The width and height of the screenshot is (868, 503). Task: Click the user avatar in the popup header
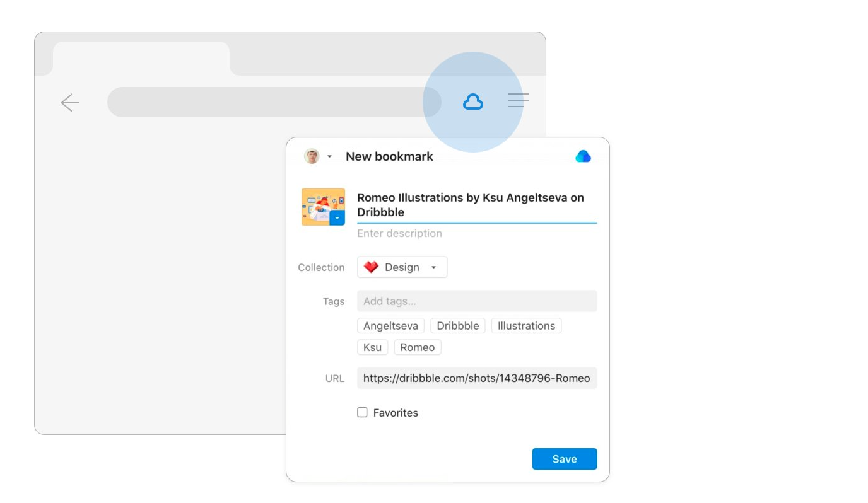click(x=312, y=156)
